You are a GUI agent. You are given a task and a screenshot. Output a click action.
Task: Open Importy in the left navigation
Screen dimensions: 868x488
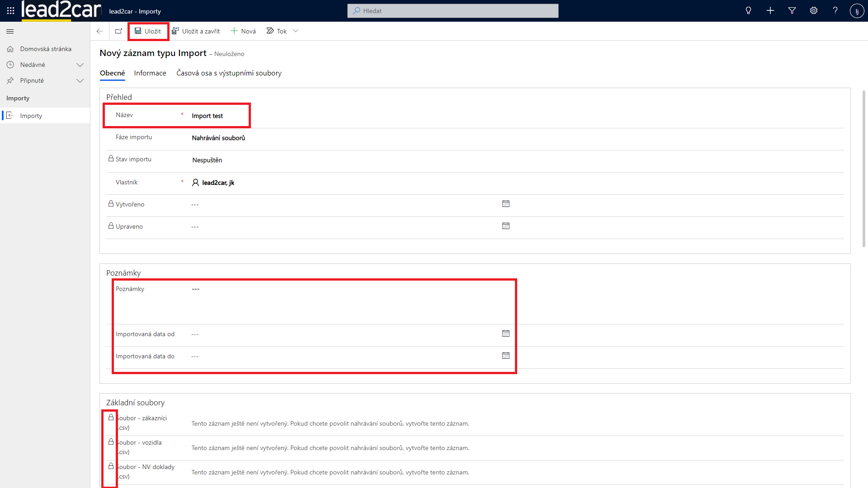pos(31,116)
